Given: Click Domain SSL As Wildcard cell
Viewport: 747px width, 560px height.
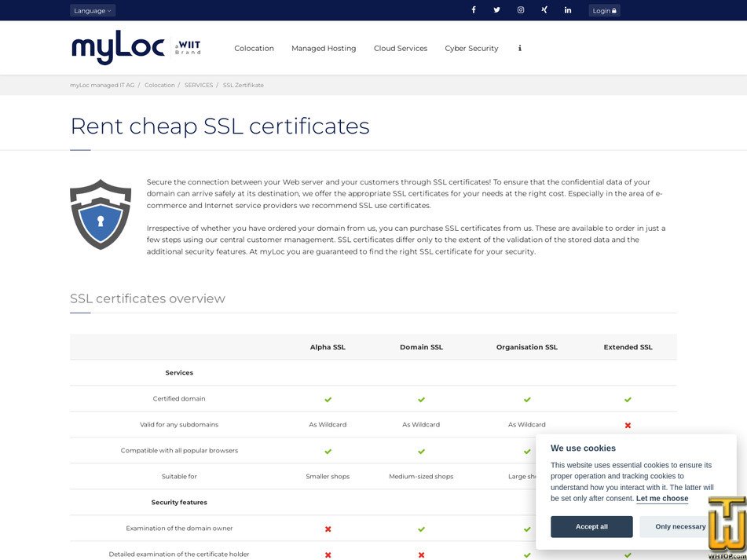Looking at the screenshot, I should tap(421, 424).
